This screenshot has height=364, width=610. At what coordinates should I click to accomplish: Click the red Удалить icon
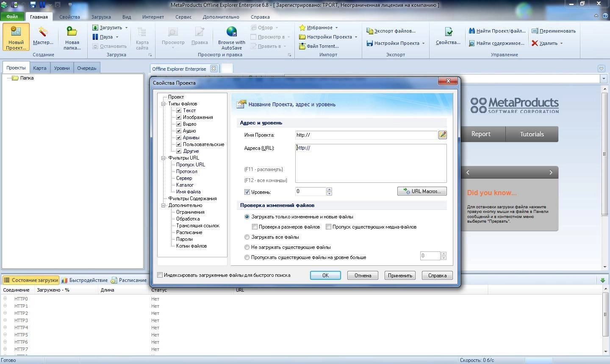(x=535, y=43)
